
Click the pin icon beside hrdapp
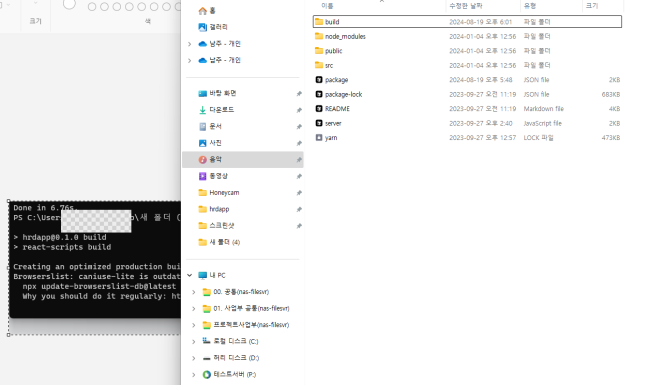298,210
